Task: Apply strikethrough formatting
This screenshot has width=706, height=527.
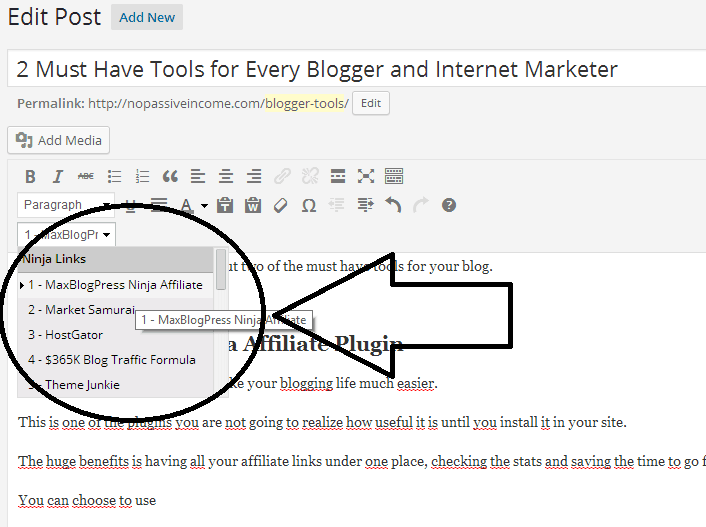Action: 86,176
